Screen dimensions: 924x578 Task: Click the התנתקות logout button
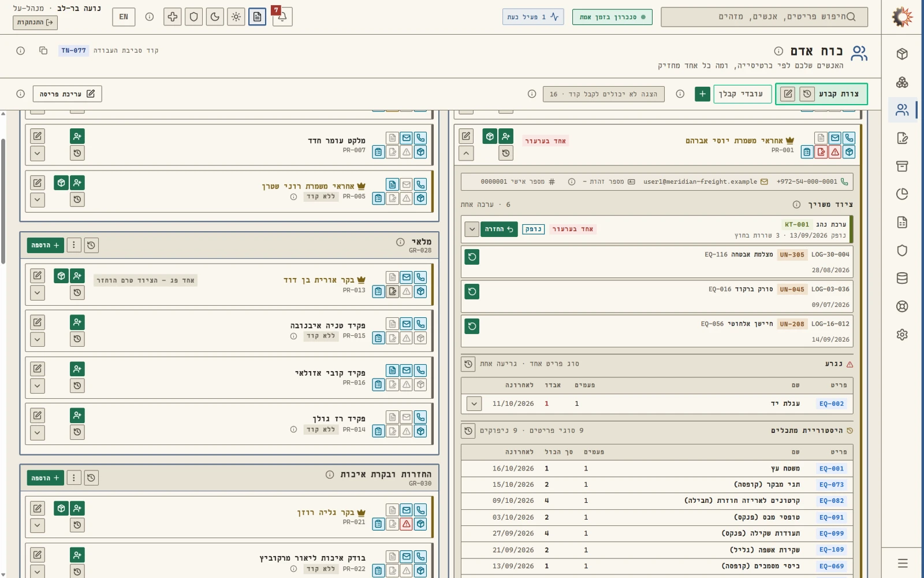point(35,23)
